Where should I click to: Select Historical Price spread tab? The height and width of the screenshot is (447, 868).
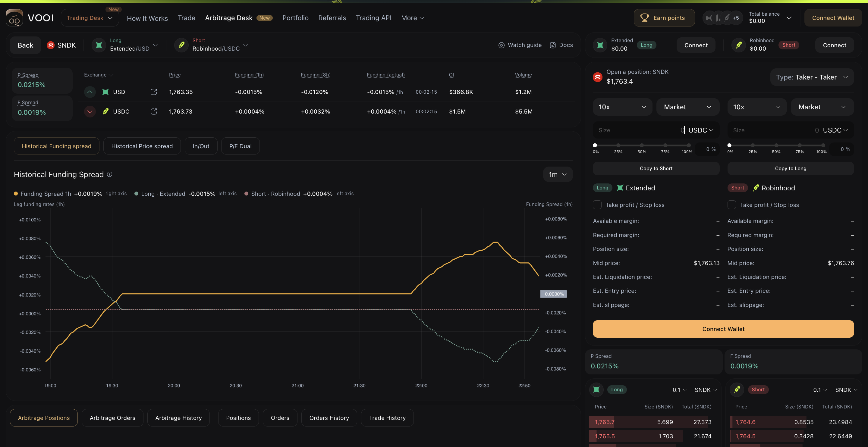[x=142, y=146]
